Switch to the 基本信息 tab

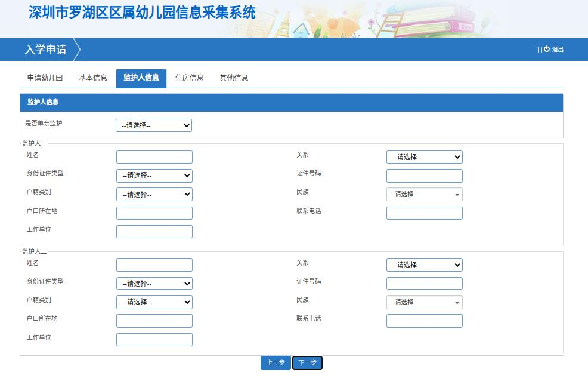tap(91, 78)
